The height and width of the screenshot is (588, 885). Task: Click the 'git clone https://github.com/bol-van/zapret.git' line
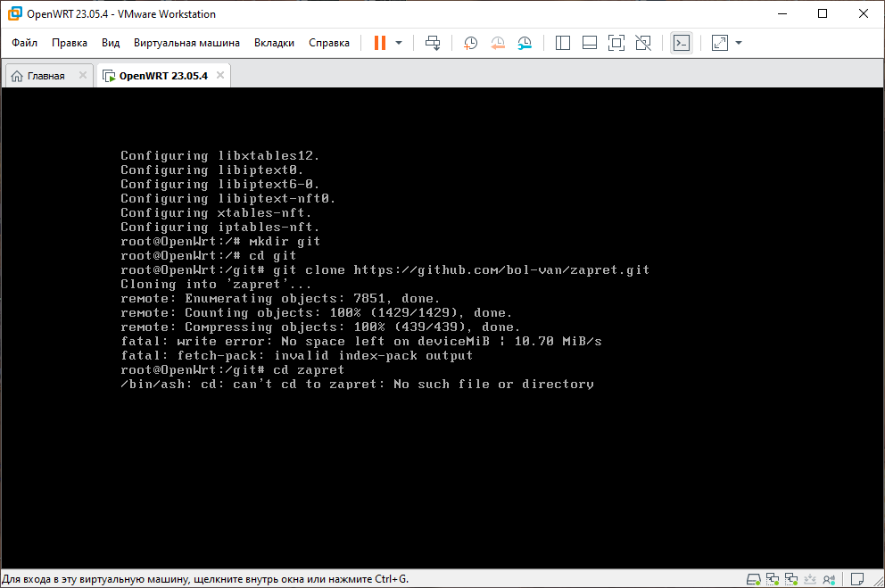pyautogui.click(x=385, y=269)
